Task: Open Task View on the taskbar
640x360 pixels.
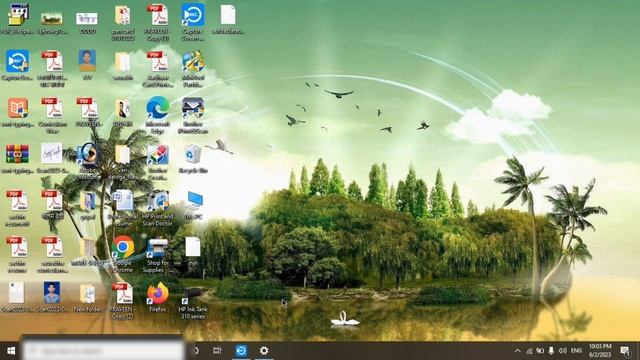Action: [217, 351]
